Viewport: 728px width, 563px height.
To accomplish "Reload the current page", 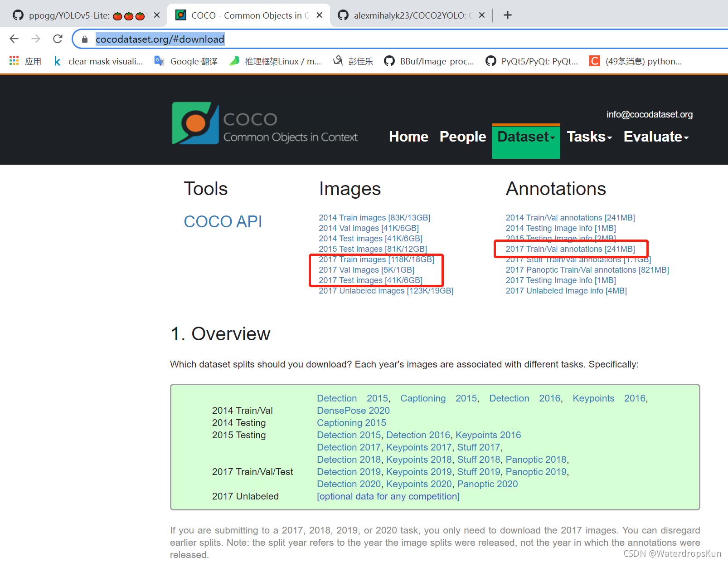I will [x=58, y=39].
